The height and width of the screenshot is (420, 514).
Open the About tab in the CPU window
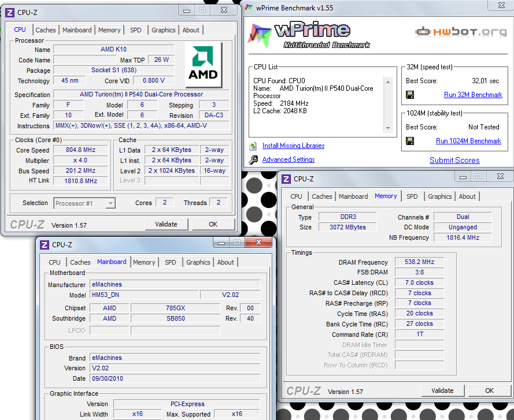click(191, 30)
